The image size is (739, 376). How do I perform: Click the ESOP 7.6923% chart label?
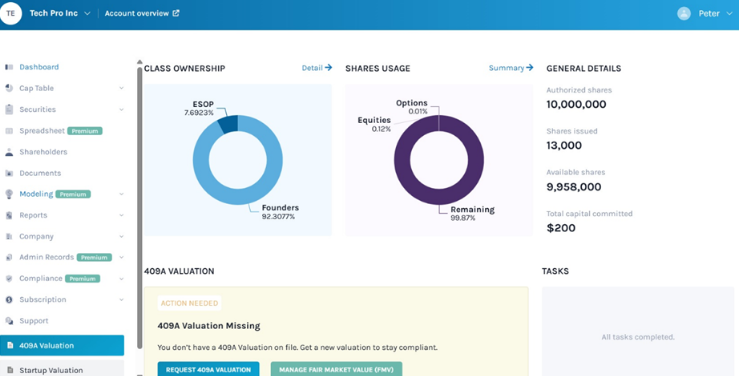(199, 108)
